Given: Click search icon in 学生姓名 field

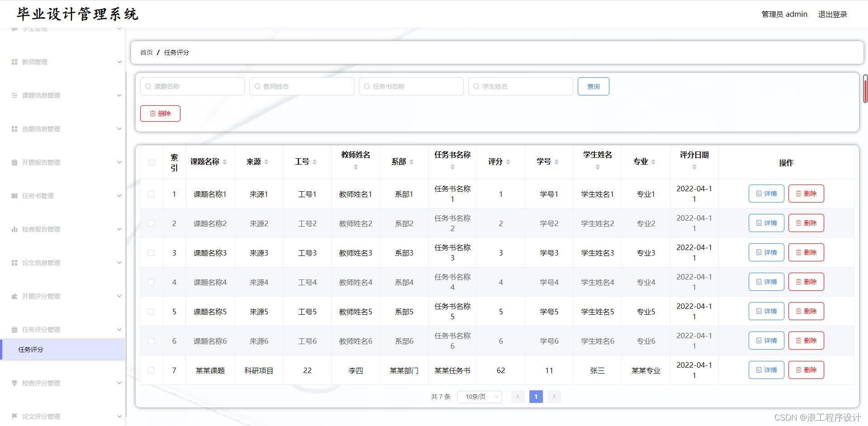Looking at the screenshot, I should (476, 86).
